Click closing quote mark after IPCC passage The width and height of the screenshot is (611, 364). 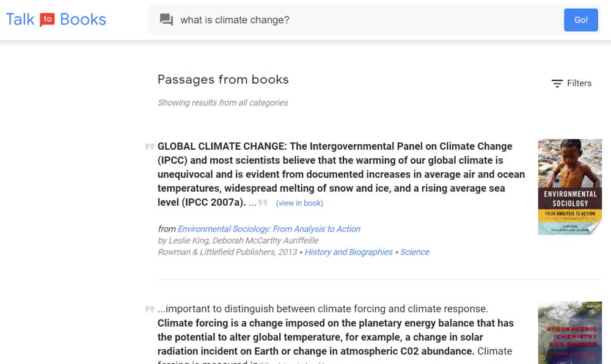coord(263,203)
